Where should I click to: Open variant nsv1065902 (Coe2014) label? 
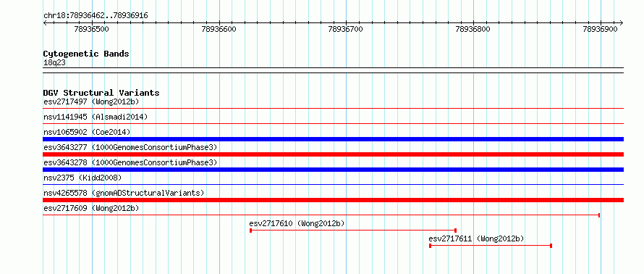(x=87, y=132)
